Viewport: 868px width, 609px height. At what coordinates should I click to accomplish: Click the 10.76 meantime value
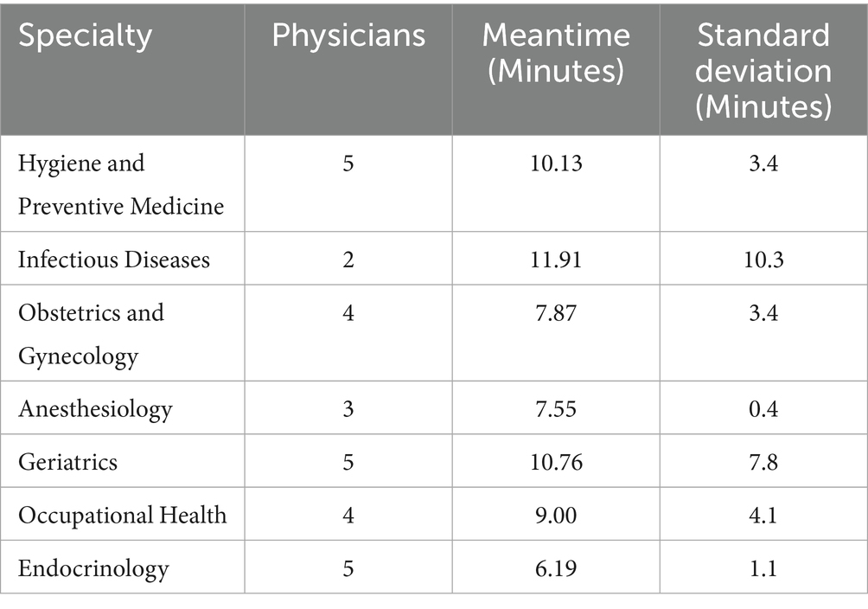click(x=556, y=462)
